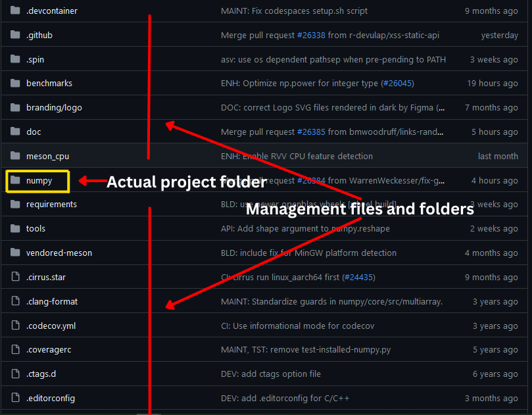
Task: Open commit 'MAINT: Standardize guards in numpy/core' message
Action: point(331,302)
